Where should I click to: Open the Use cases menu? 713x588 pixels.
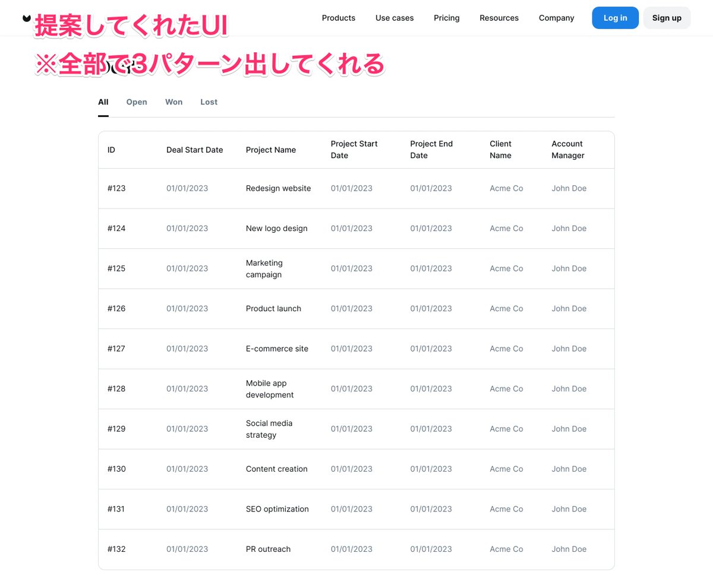coord(395,18)
